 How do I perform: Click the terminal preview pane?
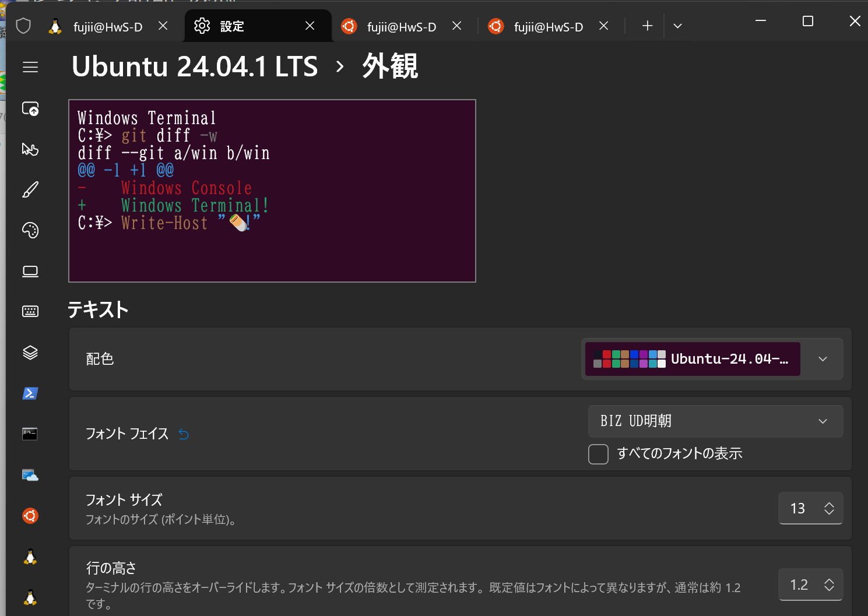pyautogui.click(x=272, y=191)
